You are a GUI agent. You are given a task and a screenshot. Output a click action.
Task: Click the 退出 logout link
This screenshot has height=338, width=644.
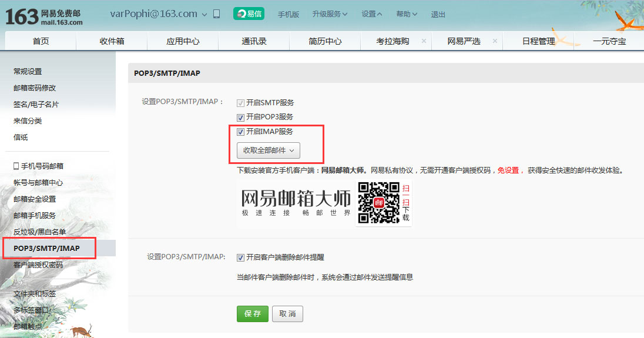(438, 14)
